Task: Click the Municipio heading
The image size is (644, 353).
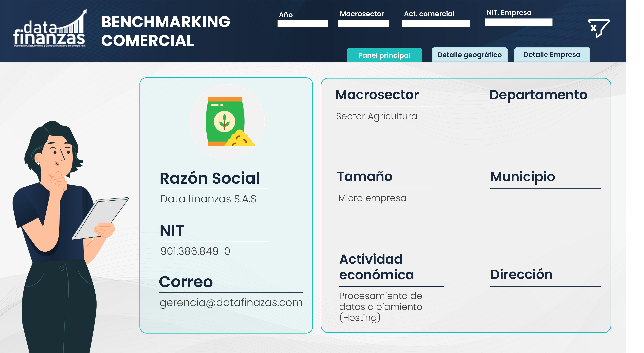Action: tap(522, 177)
